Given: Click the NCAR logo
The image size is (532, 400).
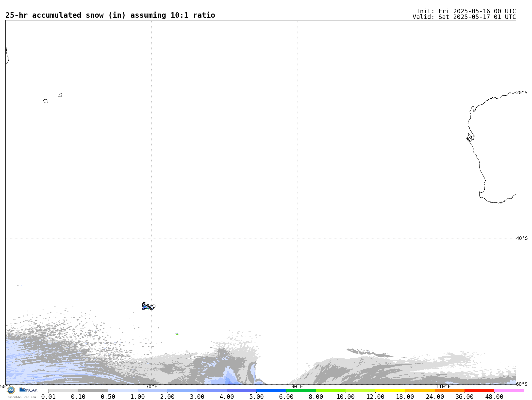Looking at the screenshot, I should coord(28,390).
